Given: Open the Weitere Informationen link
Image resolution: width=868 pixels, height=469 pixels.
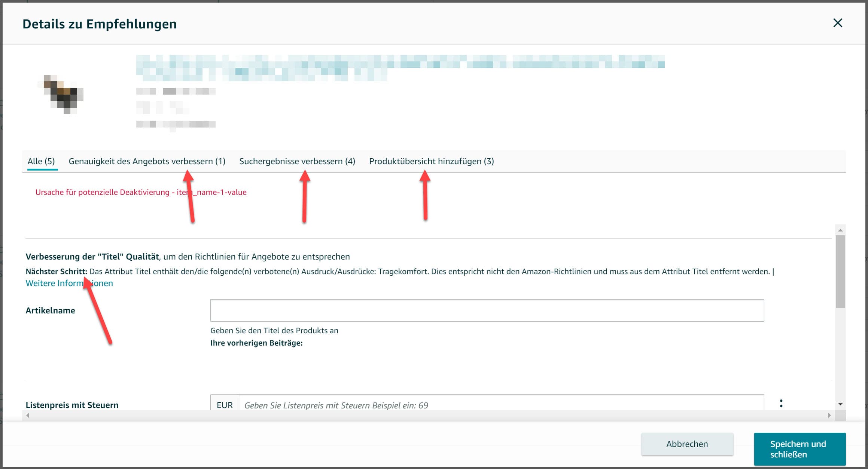Looking at the screenshot, I should click(x=69, y=283).
